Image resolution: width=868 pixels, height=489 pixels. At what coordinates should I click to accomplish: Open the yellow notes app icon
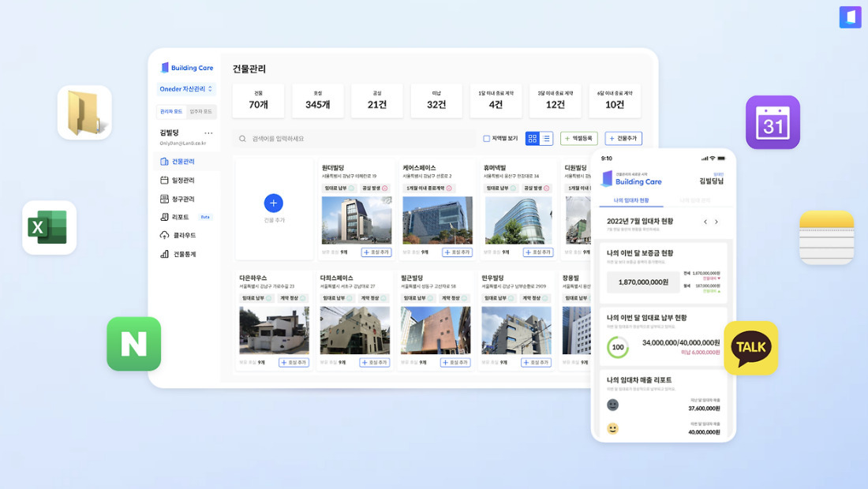[826, 237]
